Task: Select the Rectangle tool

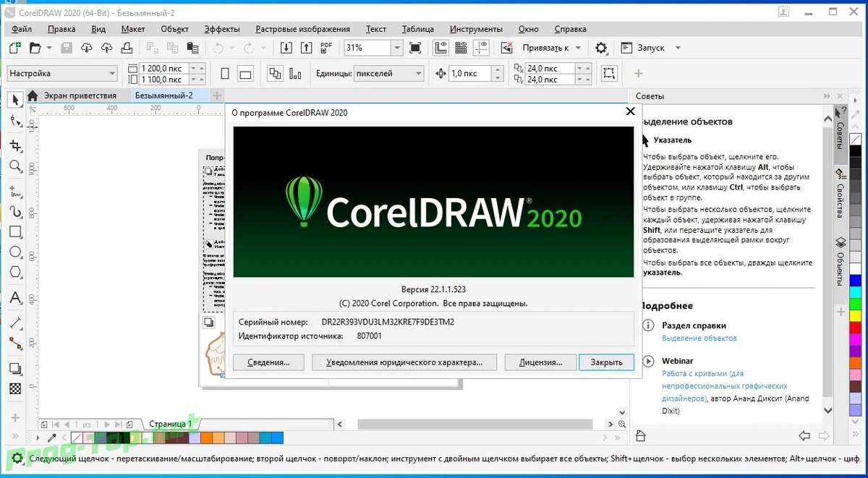Action: click(x=14, y=232)
